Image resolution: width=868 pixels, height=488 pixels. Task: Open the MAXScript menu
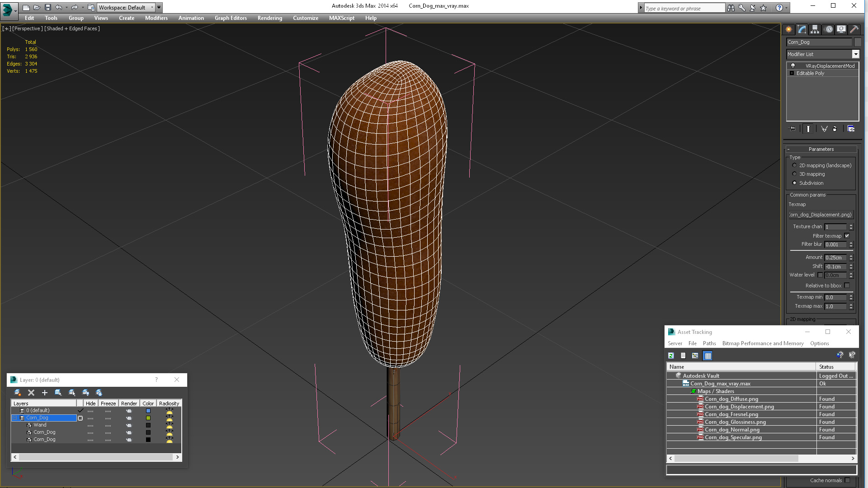(x=342, y=18)
